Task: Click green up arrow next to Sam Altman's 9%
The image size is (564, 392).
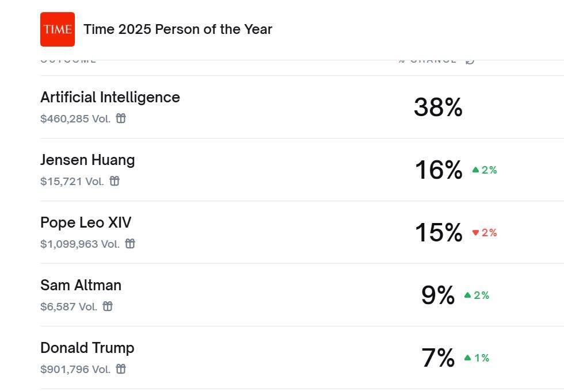Action: click(467, 295)
